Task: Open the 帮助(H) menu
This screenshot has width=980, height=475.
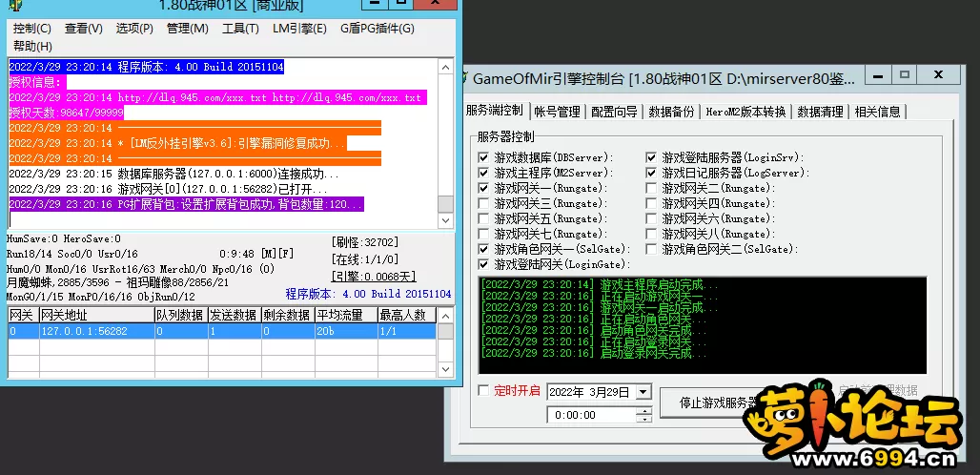Action: pos(32,46)
